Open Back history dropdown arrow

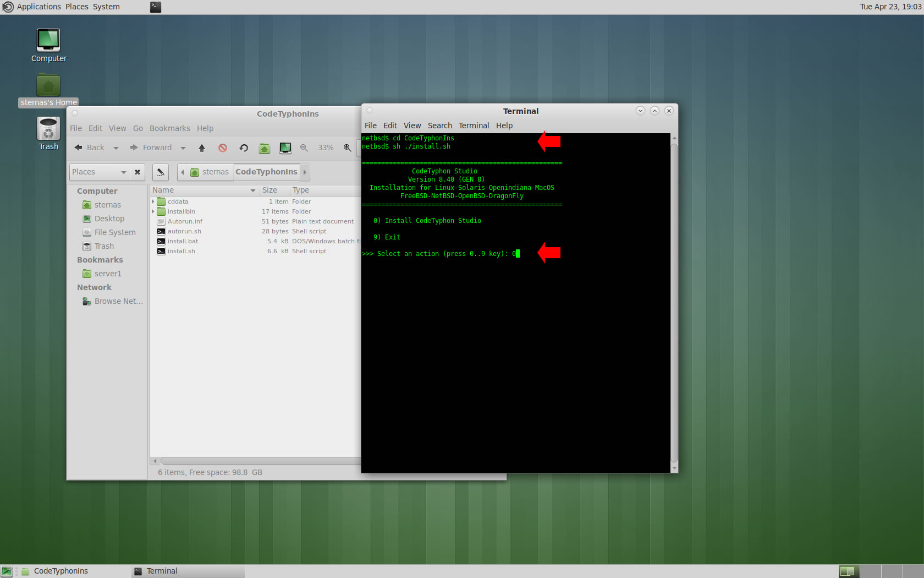(x=116, y=148)
